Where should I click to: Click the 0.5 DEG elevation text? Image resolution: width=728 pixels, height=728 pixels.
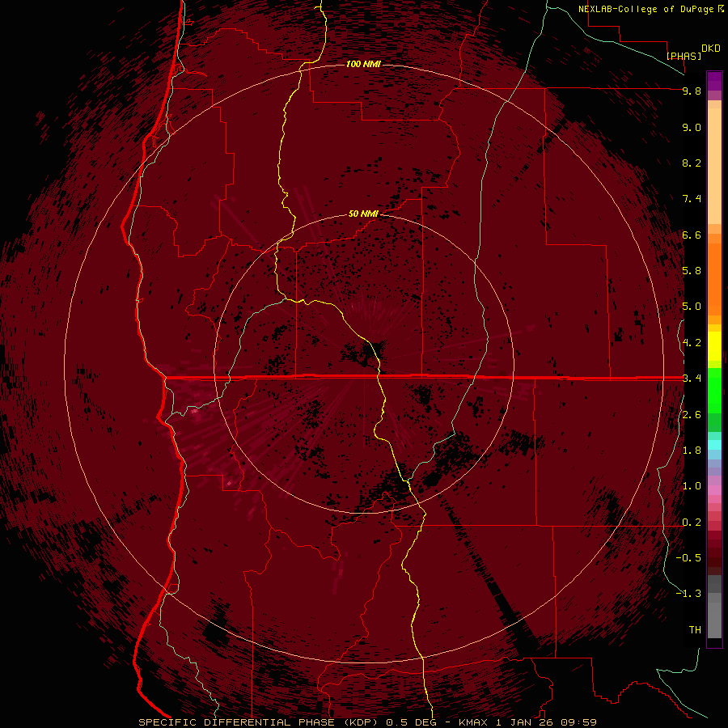point(412,722)
